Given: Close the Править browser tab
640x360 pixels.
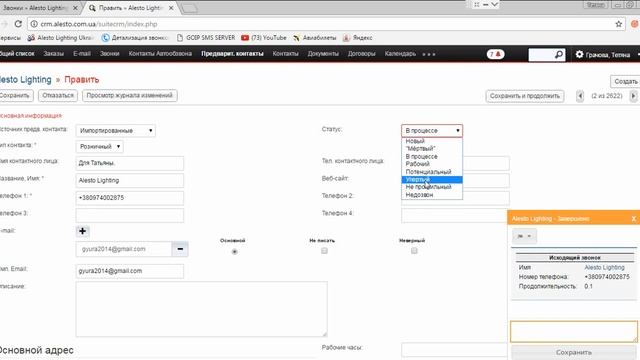Looking at the screenshot, I should point(171,8).
